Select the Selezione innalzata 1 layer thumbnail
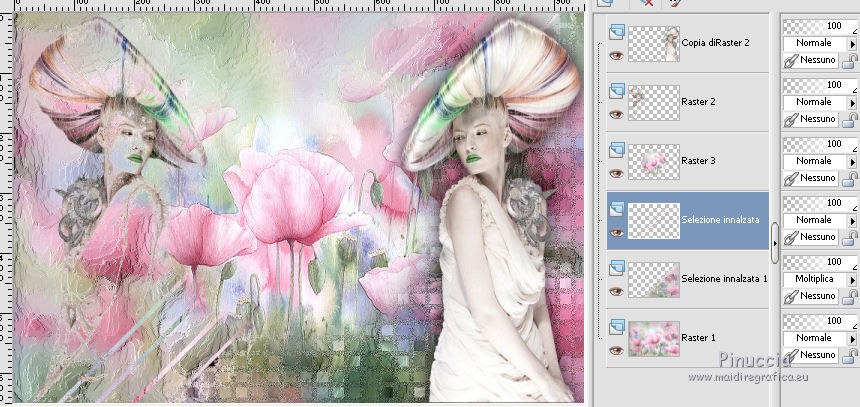Image resolution: width=860 pixels, height=407 pixels. 654,280
